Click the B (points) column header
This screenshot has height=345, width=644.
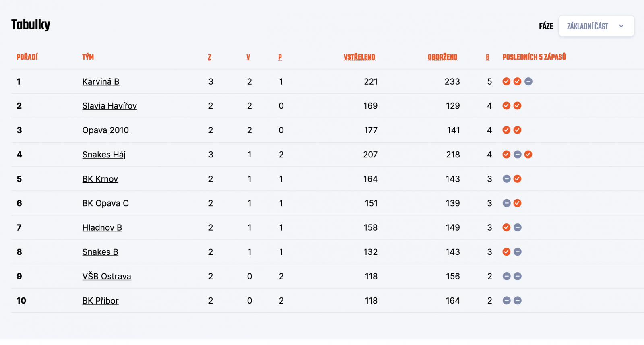(x=487, y=57)
